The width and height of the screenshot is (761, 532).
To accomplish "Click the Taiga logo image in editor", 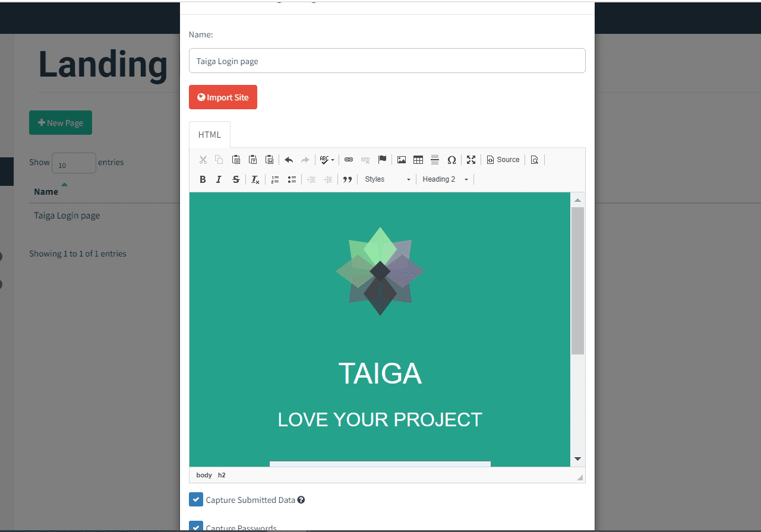I will point(380,271).
